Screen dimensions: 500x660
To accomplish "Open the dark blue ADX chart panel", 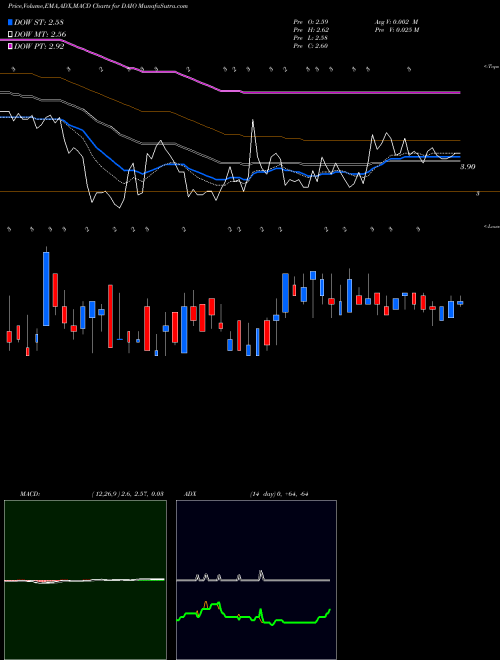I will [256, 580].
